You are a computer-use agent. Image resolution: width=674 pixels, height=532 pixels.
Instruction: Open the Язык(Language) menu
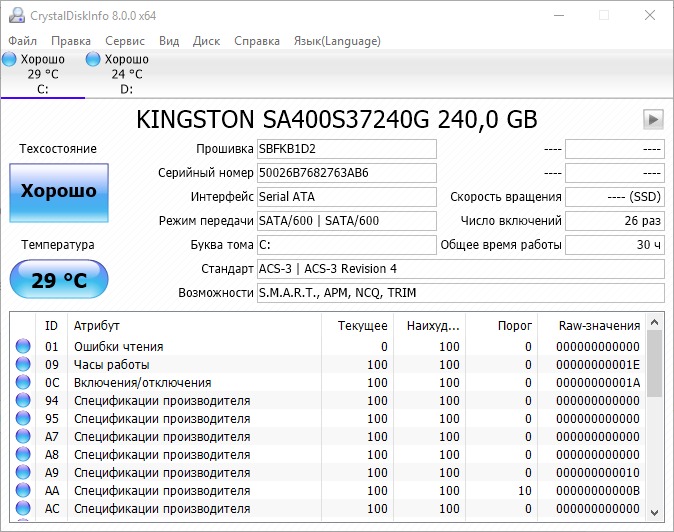coord(336,41)
